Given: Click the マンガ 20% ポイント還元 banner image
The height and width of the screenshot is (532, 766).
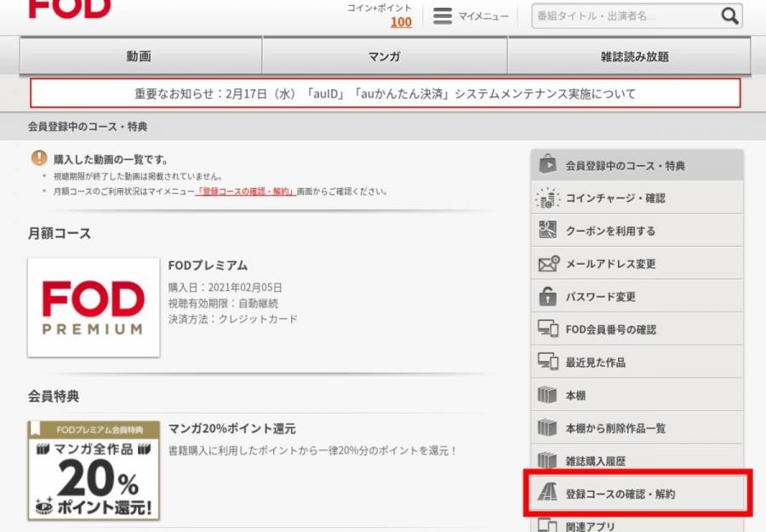Looking at the screenshot, I should coord(94,470).
